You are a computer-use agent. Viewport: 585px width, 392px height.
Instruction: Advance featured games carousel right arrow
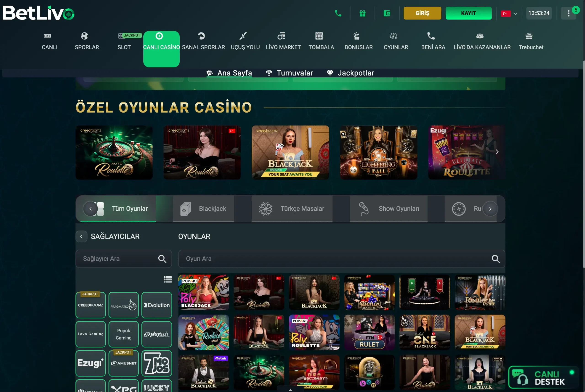497,152
